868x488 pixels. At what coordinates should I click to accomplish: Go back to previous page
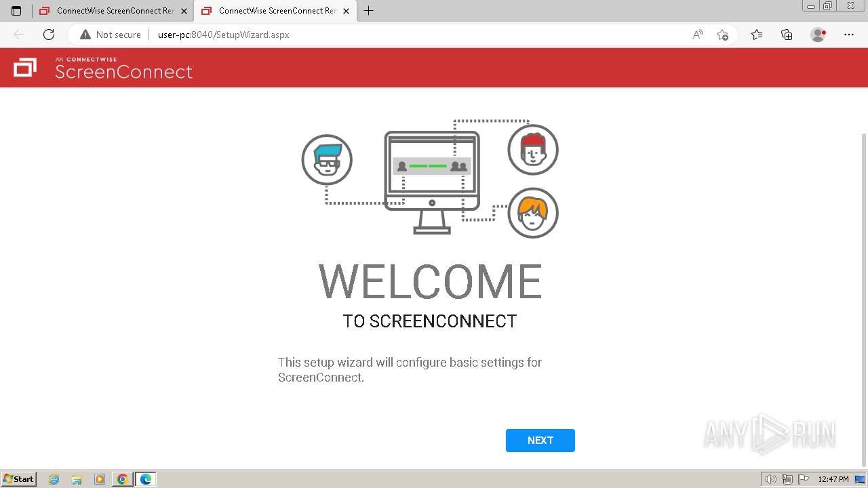click(19, 35)
